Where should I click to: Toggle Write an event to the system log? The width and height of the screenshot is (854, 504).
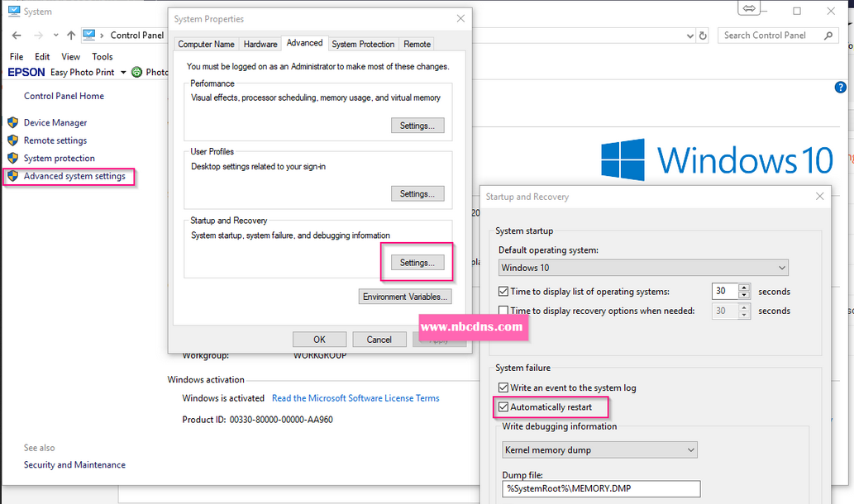[x=503, y=388]
